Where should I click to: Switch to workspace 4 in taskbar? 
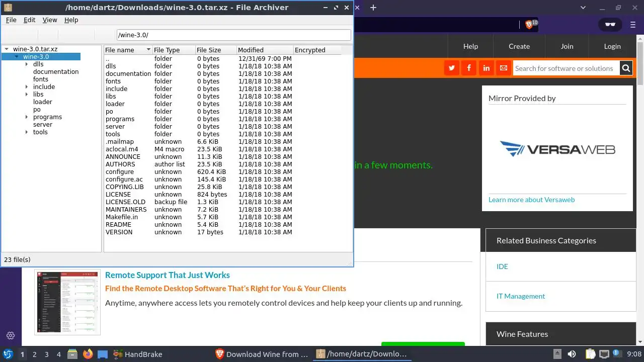(59, 354)
